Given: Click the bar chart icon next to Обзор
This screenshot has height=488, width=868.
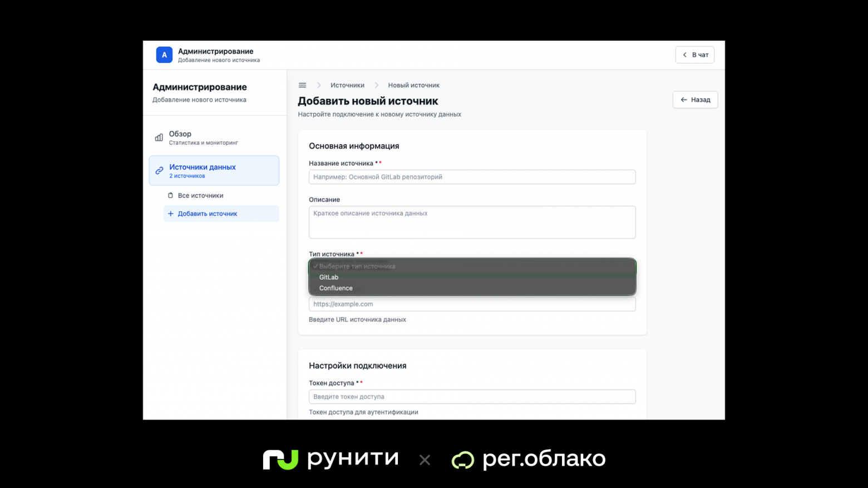Looking at the screenshot, I should point(159,137).
